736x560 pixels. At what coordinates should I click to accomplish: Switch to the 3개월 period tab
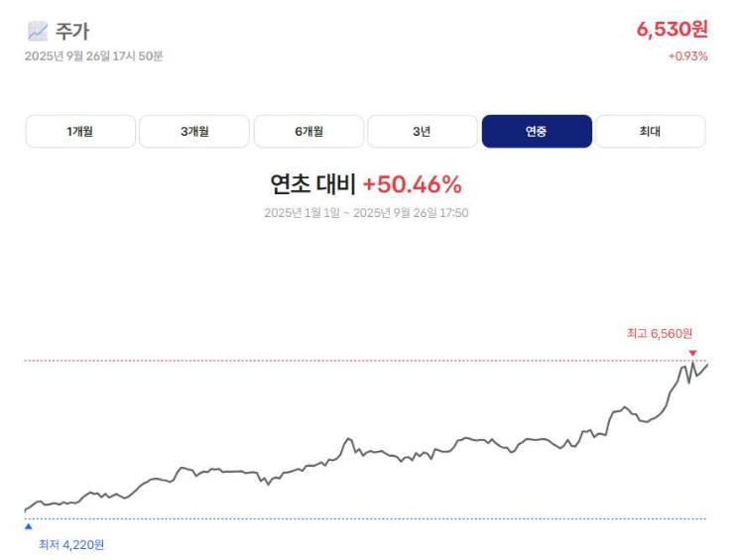[194, 131]
